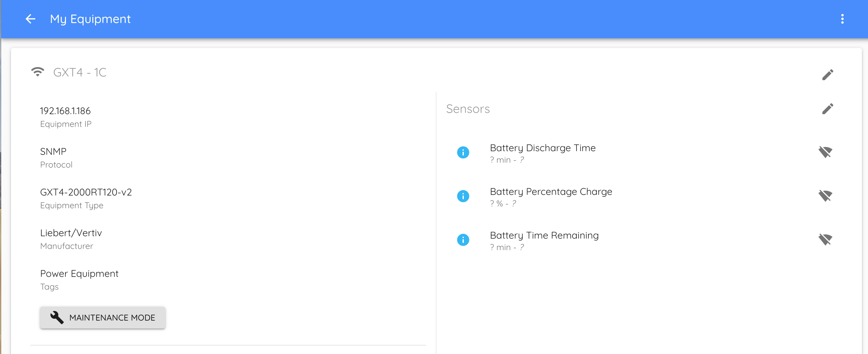Click info icon for Battery Time Remaining
This screenshot has width=868, height=354.
(463, 240)
